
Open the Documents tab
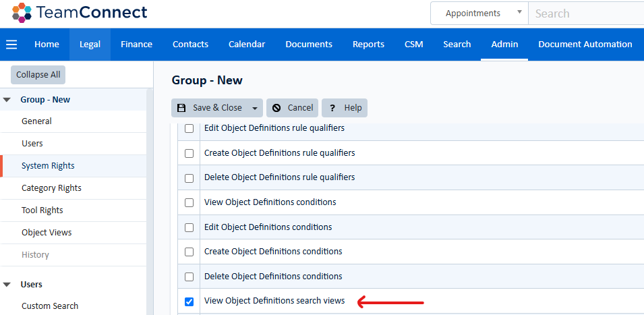coord(309,45)
